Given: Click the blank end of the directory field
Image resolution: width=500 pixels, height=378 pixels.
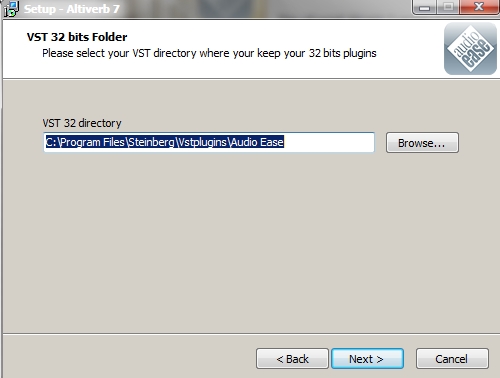Looking at the screenshot, I should click(x=328, y=142).
